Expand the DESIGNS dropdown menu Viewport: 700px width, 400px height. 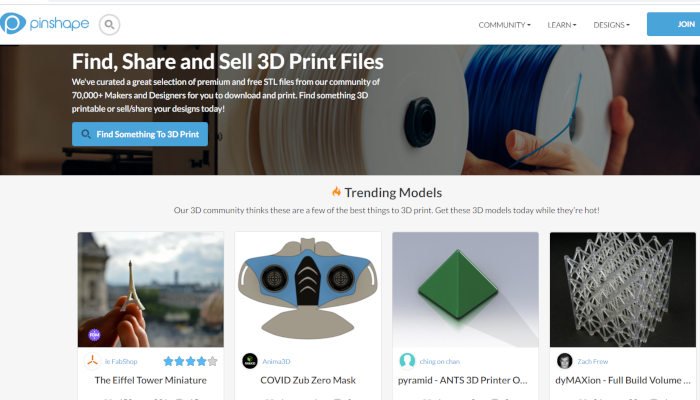tap(611, 25)
